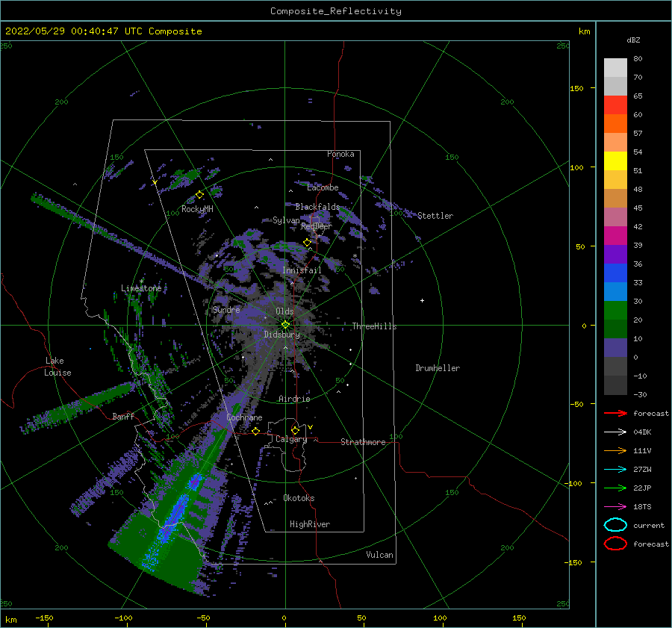Click the ThreeHills town label

(x=374, y=326)
